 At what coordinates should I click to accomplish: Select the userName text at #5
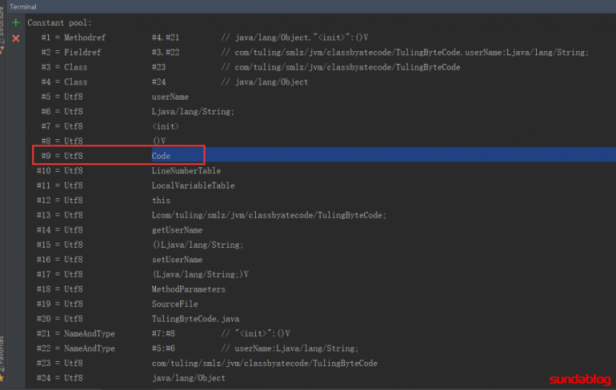pyautogui.click(x=170, y=97)
